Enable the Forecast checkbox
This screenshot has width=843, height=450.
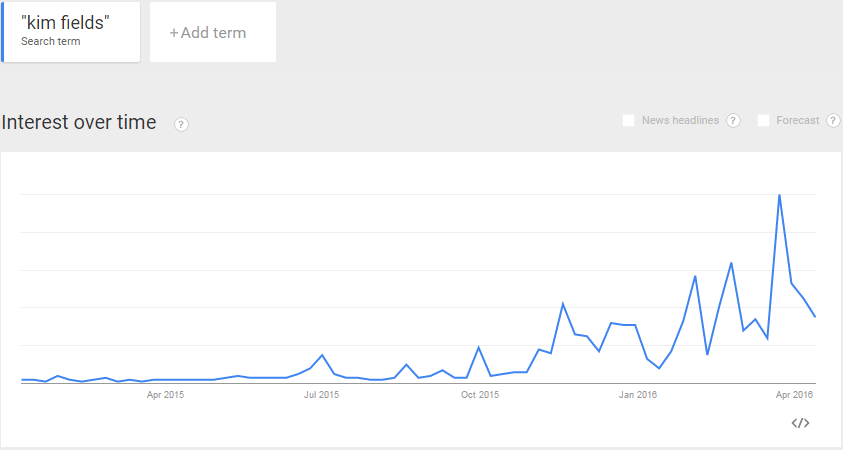[763, 120]
